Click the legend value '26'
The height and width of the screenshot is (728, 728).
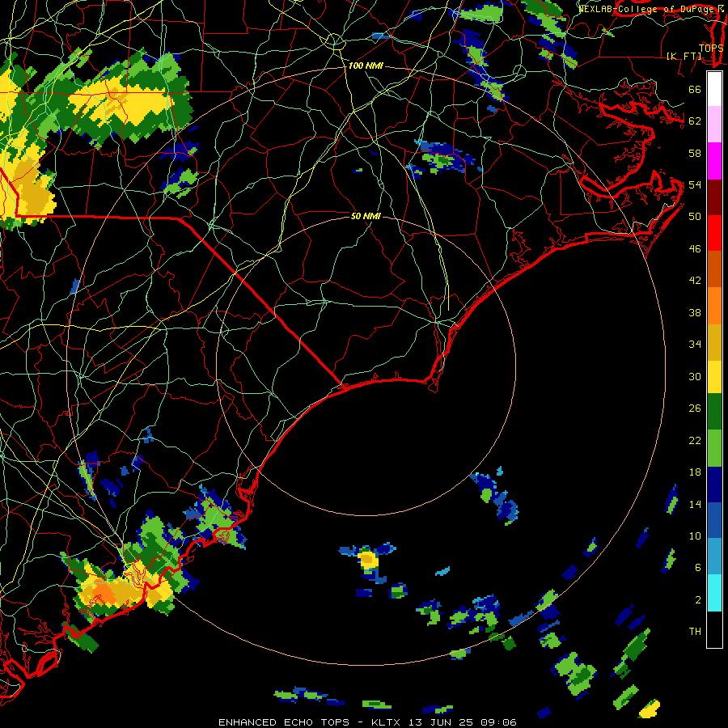695,408
